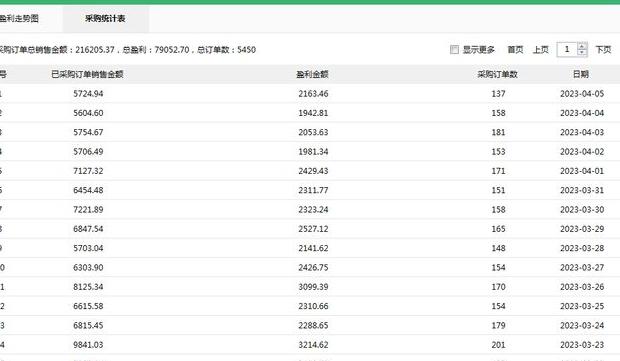This screenshot has width=620, height=361.
Task: Click the date 2023-03-26
Action: 582,287
